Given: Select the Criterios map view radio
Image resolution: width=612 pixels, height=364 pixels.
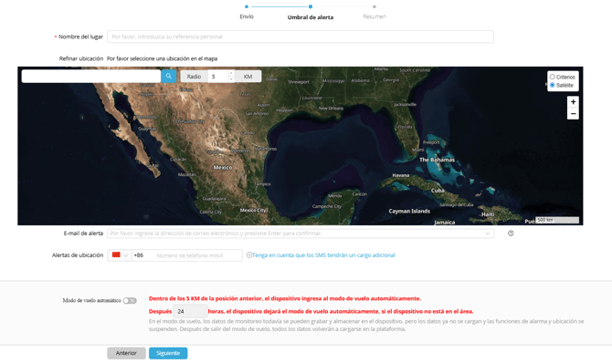Looking at the screenshot, I should 552,78.
